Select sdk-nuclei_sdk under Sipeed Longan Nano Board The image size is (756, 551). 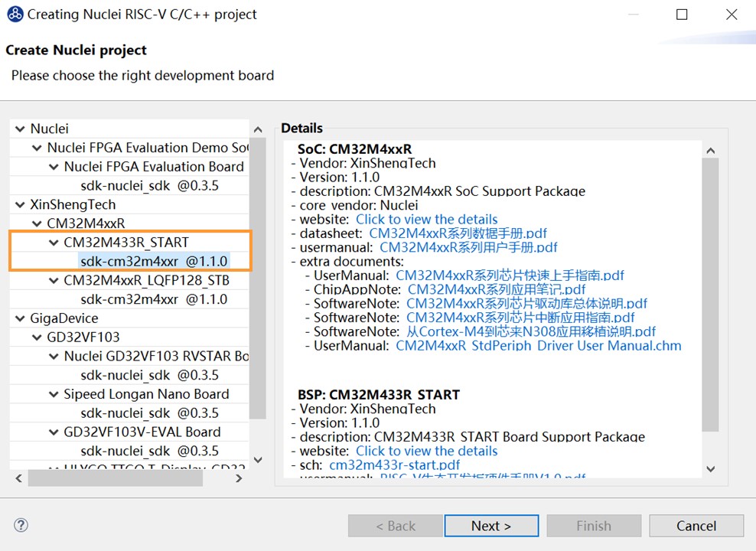pyautogui.click(x=149, y=413)
